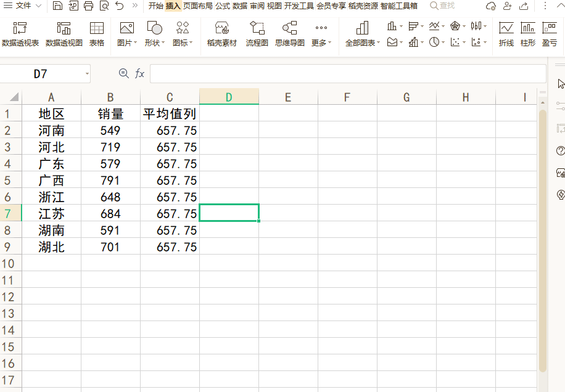Click the Save icon in quick access bar
The image size is (565, 392).
click(57, 6)
